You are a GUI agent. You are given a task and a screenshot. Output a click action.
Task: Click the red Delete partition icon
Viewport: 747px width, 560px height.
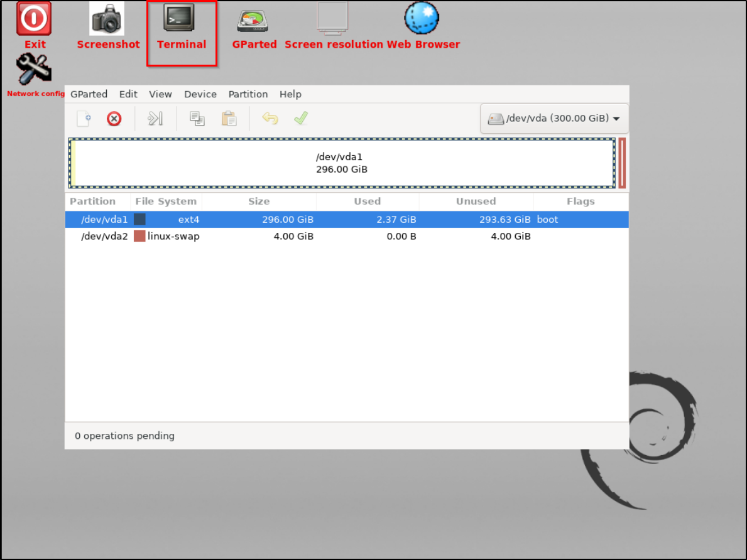click(114, 119)
